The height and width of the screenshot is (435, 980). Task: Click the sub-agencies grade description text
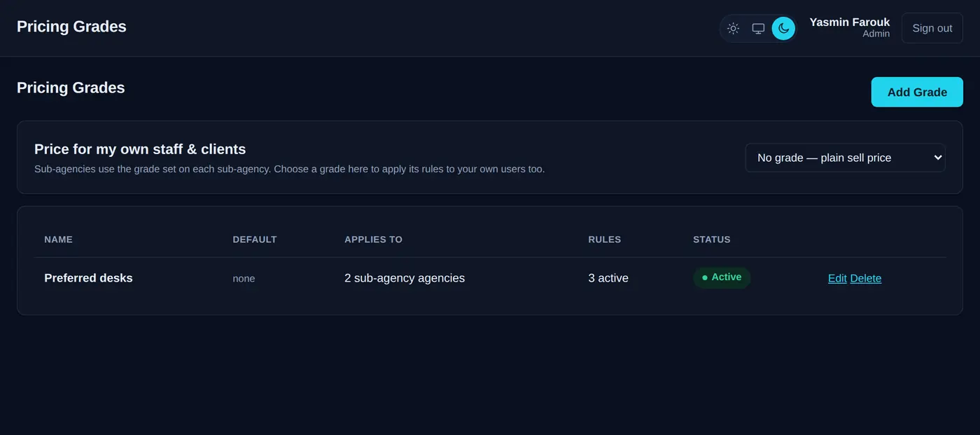pos(289,169)
